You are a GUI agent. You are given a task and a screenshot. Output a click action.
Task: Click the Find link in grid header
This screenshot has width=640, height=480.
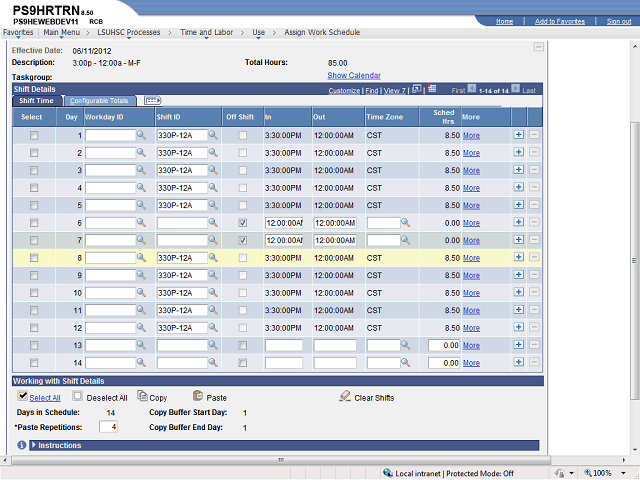click(x=371, y=91)
